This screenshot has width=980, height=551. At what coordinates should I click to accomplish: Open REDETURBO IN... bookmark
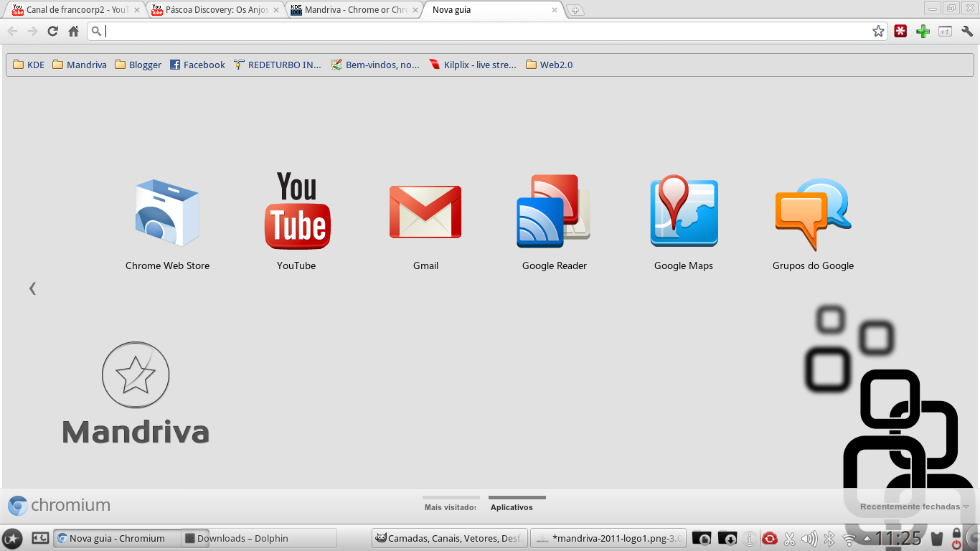pos(278,65)
